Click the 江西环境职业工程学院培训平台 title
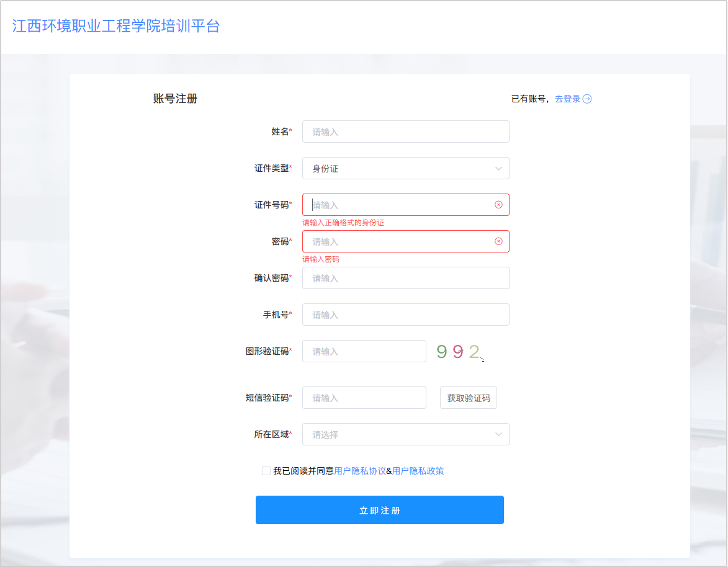Viewport: 728px width, 567px height. tap(116, 26)
